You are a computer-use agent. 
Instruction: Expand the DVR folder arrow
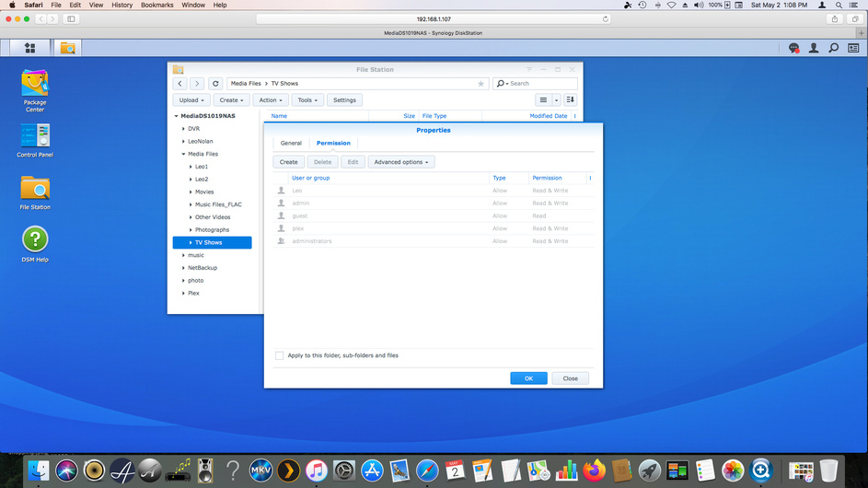point(183,129)
